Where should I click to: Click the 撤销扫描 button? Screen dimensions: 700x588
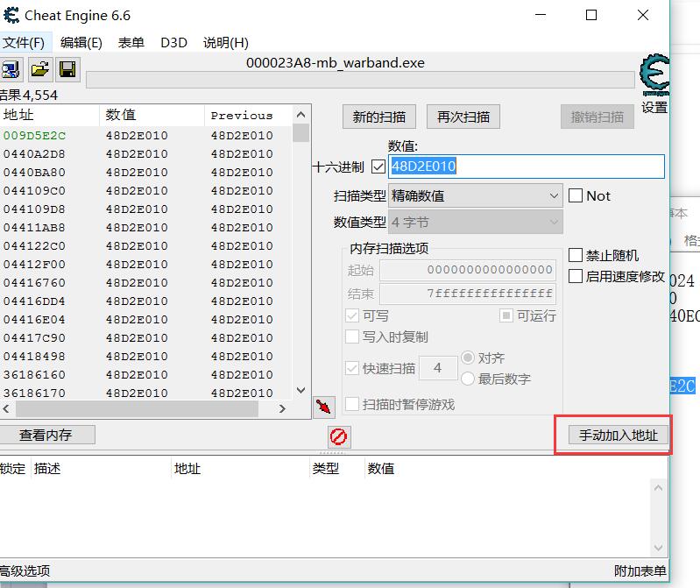tap(597, 117)
